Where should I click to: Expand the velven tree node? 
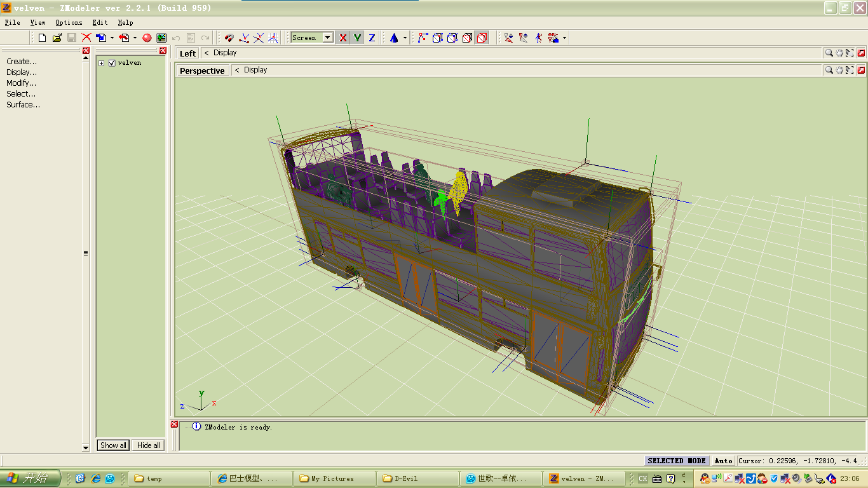coord(102,63)
